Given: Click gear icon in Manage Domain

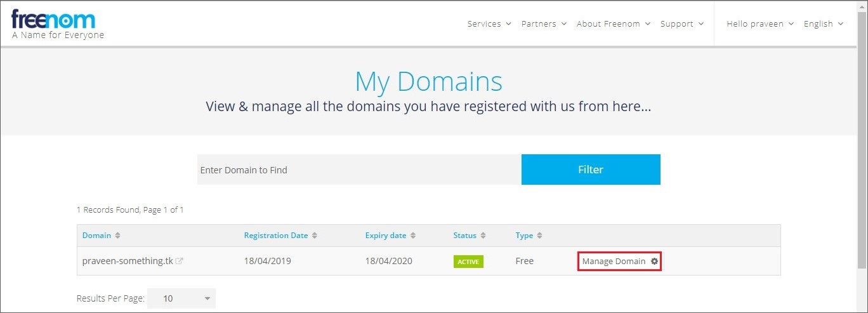Looking at the screenshot, I should 654,261.
